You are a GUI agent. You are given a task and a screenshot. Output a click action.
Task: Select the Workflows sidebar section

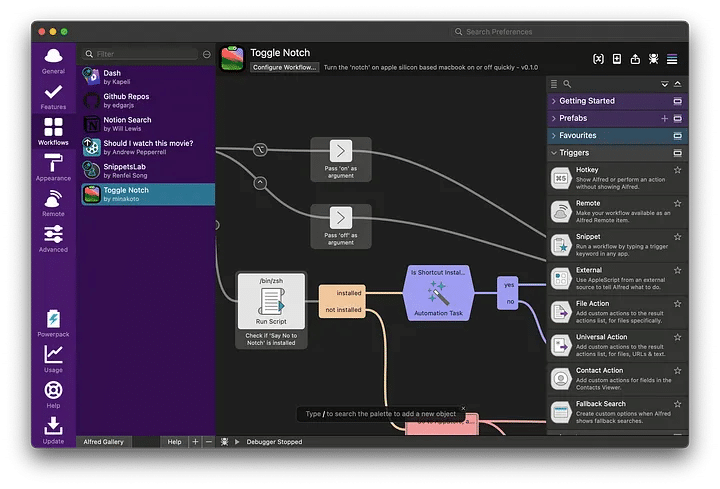[53, 132]
